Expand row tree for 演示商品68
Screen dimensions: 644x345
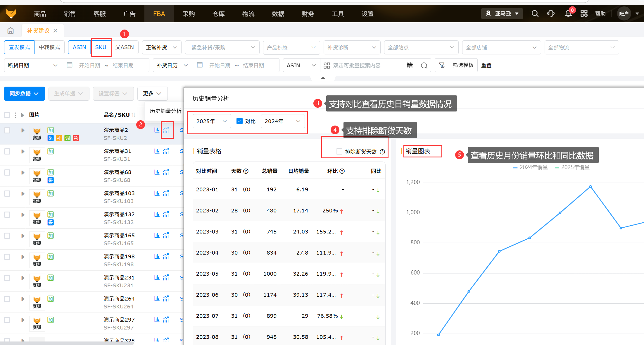23,172
